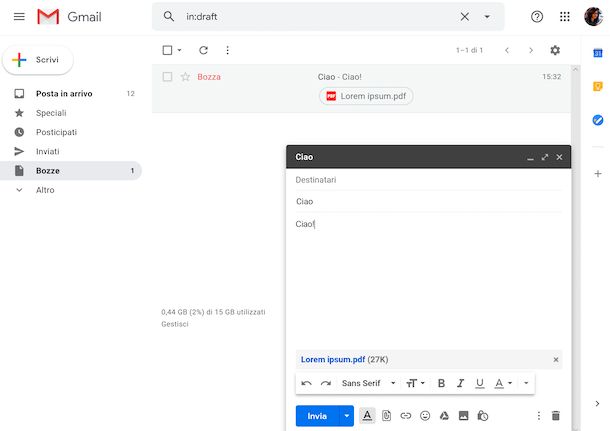Image resolution: width=610 pixels, height=431 pixels.
Task: Toggle confidential mode lock-clock icon
Action: tap(483, 415)
